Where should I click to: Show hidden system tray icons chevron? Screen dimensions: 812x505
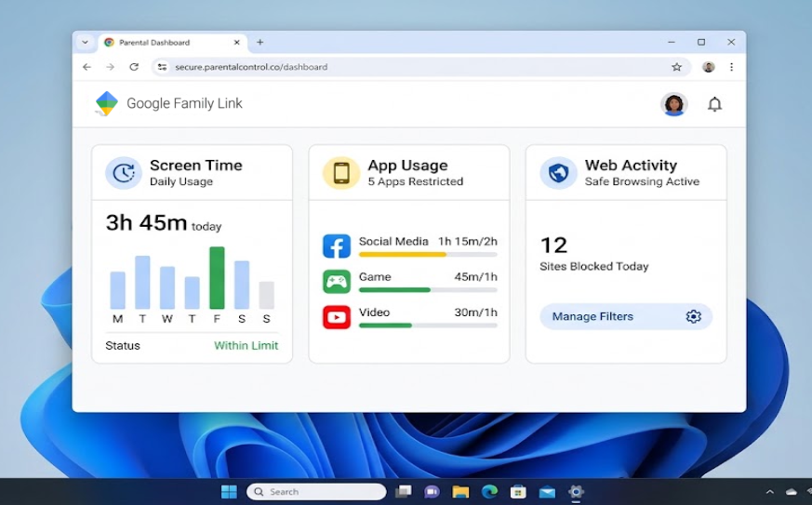tap(769, 492)
